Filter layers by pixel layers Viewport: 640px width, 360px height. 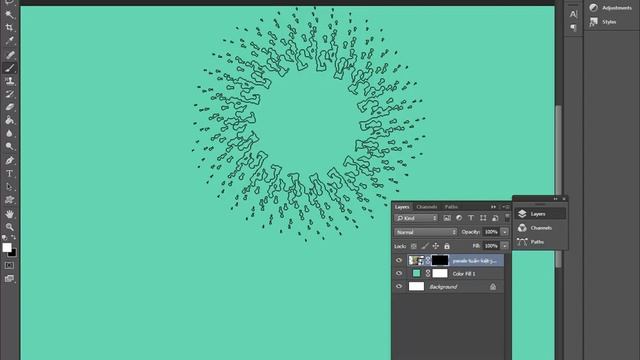click(447, 218)
